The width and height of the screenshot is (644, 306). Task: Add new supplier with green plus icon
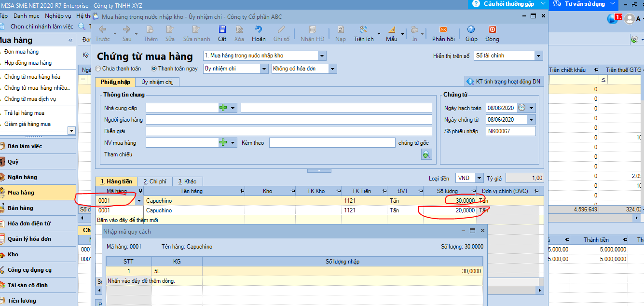(223, 108)
